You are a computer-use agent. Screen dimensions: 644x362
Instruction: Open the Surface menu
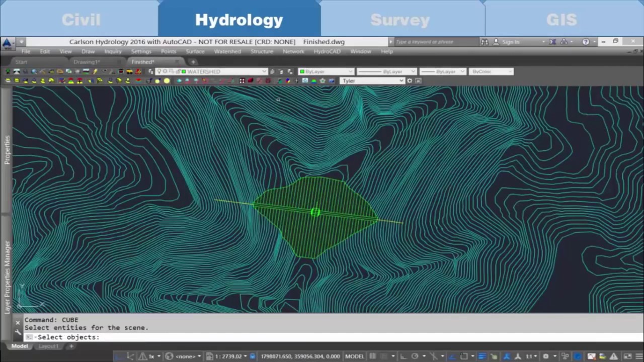195,51
